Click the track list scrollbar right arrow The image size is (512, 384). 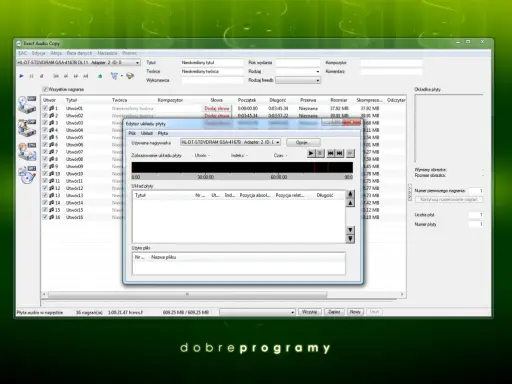click(402, 294)
